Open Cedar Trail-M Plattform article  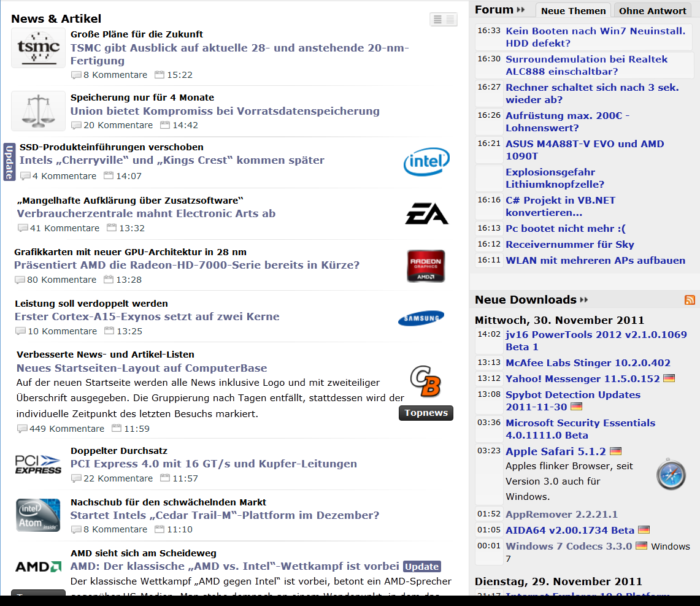(225, 515)
